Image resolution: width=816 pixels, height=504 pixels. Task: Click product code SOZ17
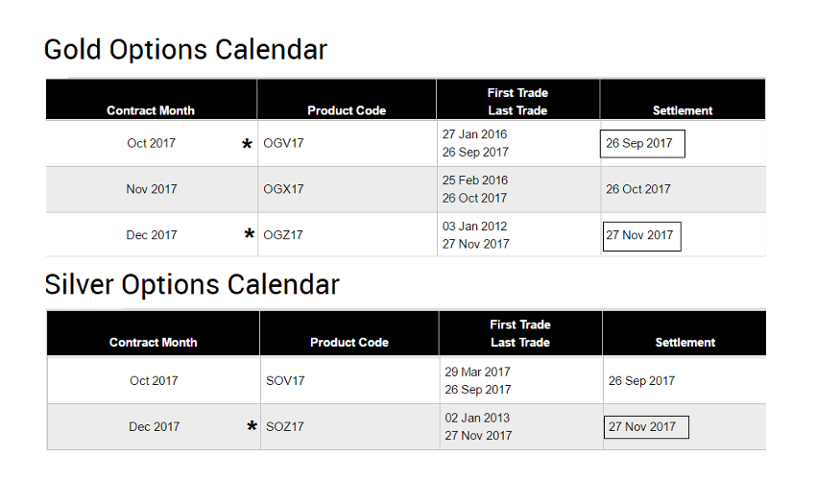(285, 427)
